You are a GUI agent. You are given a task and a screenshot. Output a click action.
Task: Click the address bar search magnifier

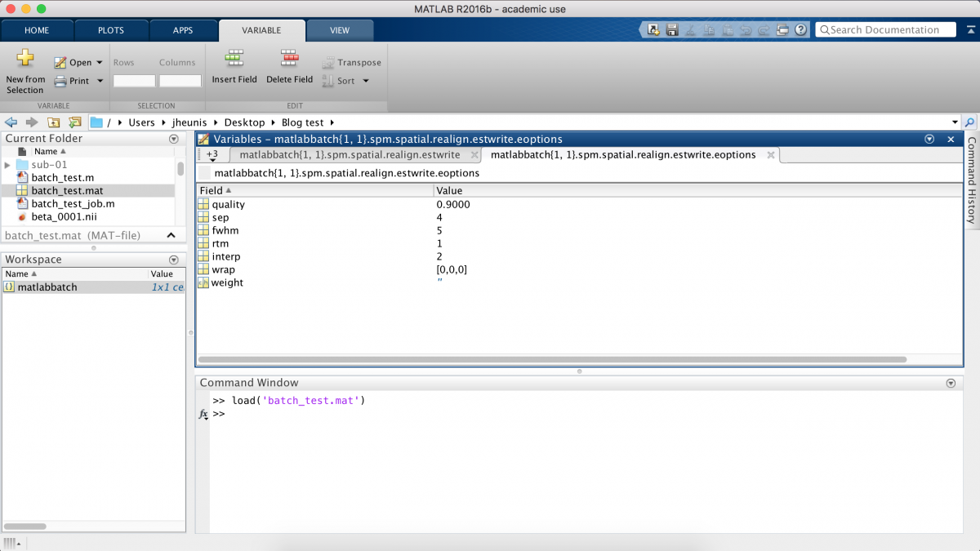[970, 122]
